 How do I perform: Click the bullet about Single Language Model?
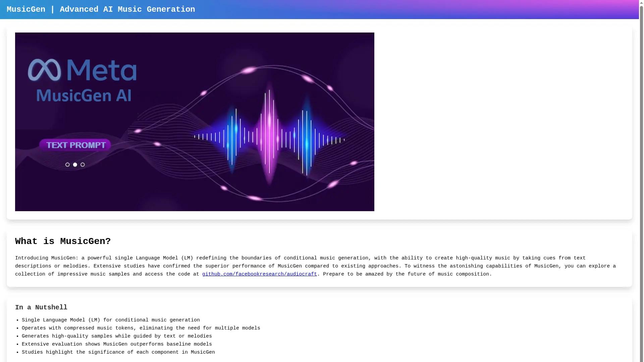click(111, 320)
